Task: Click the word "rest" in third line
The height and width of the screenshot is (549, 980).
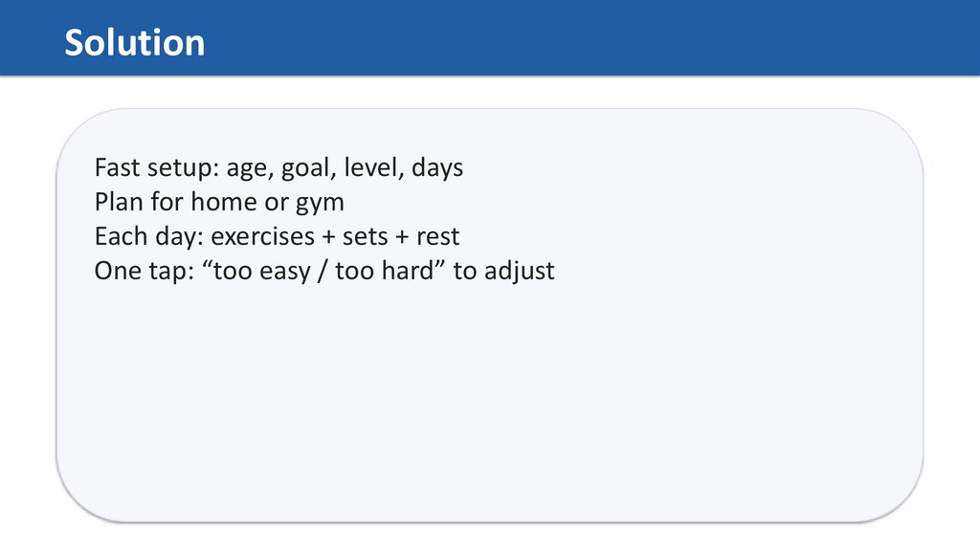Action: [437, 236]
